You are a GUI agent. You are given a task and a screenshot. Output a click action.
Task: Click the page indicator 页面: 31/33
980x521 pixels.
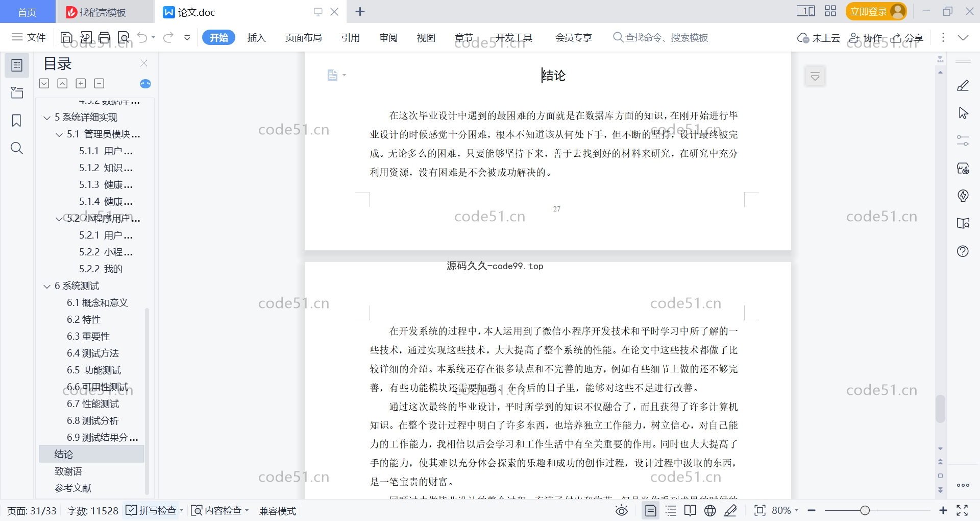pyautogui.click(x=32, y=511)
